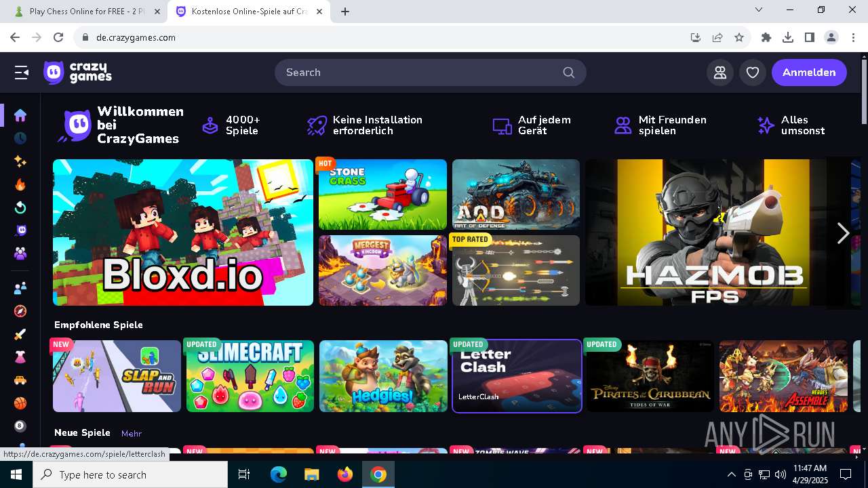Open the 8-ball pool icon in sidebar
Image resolution: width=868 pixels, height=488 pixels.
(x=20, y=426)
